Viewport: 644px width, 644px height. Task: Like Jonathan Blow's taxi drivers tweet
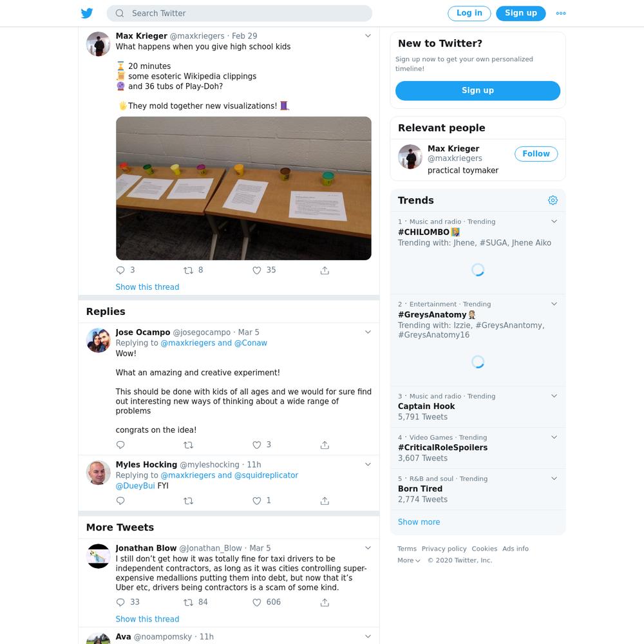(x=257, y=602)
